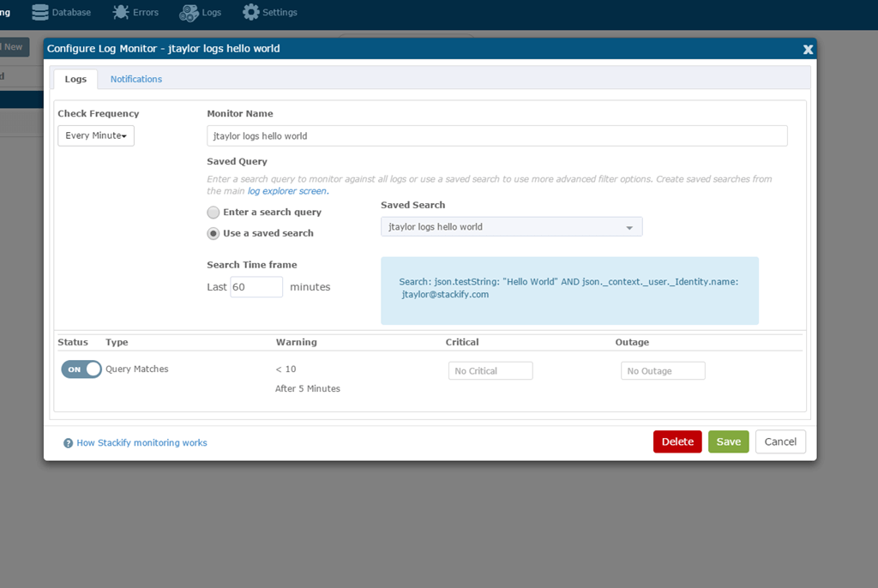The width and height of the screenshot is (878, 588).
Task: Click the help question mark icon
Action: coord(68,443)
